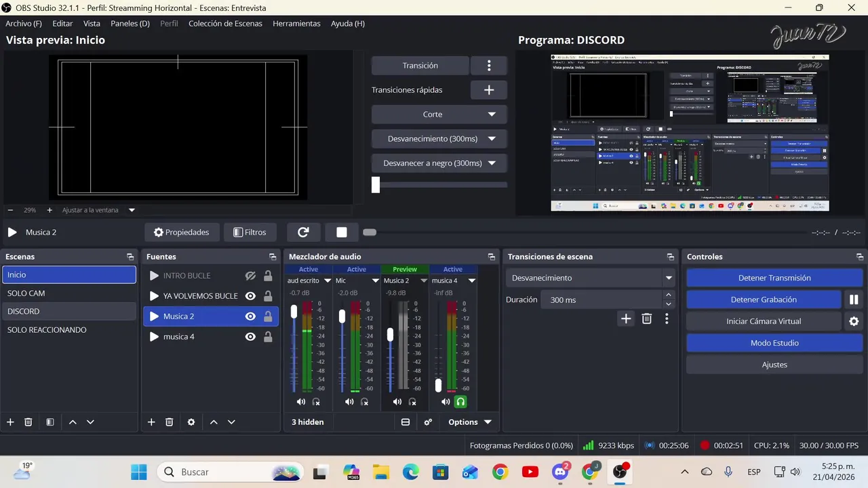Viewport: 868px width, 488px height.
Task: Add a new scene
Action: (10, 422)
